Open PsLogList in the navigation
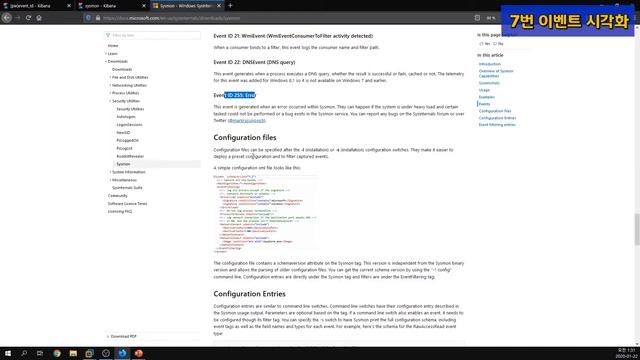The width and height of the screenshot is (640, 360). pos(124,148)
